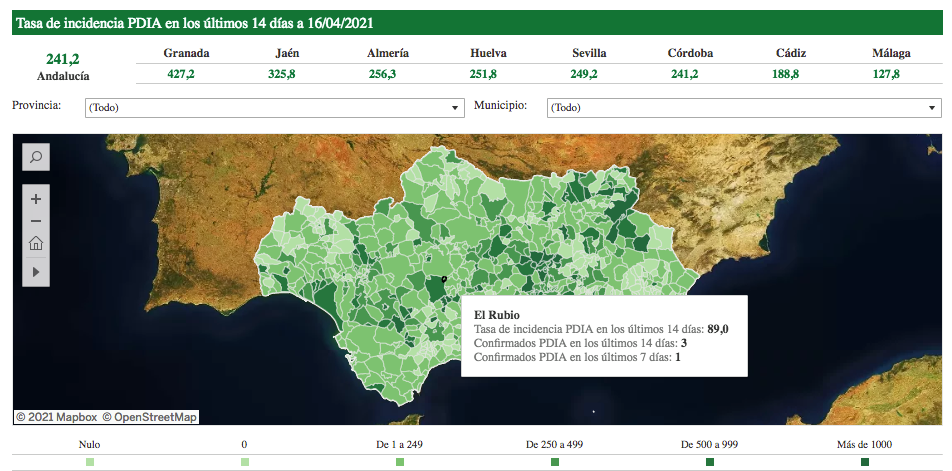Zoom out with the minus button

(x=36, y=221)
